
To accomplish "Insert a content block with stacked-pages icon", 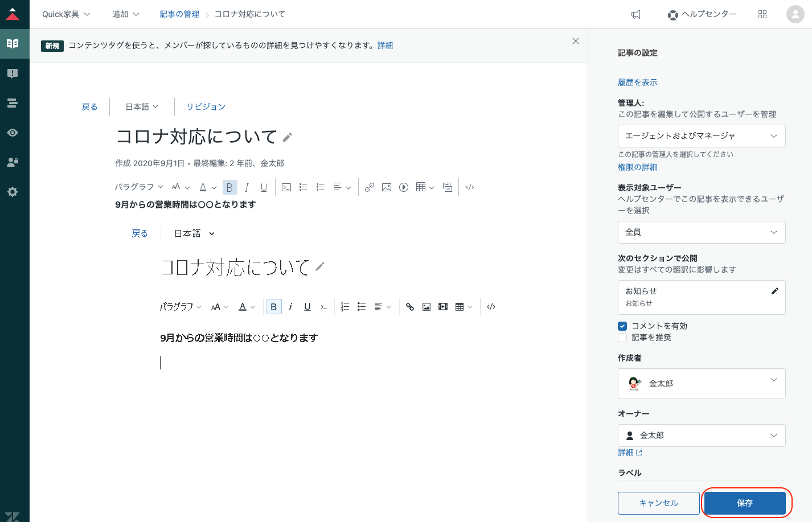I will (448, 187).
